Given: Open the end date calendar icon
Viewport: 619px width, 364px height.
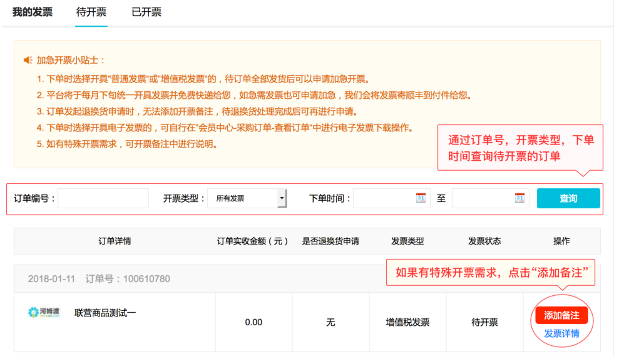Looking at the screenshot, I should pos(519,198).
